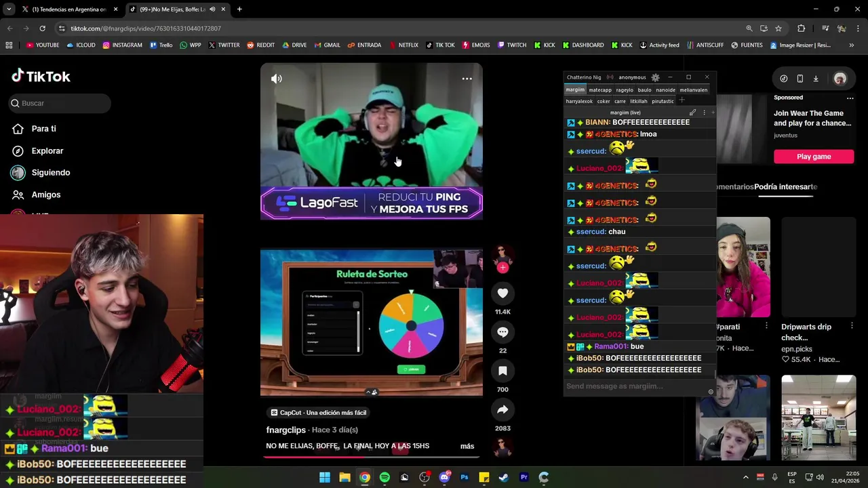Image resolution: width=868 pixels, height=488 pixels.
Task: Share the video using the arrow icon
Action: (x=502, y=410)
